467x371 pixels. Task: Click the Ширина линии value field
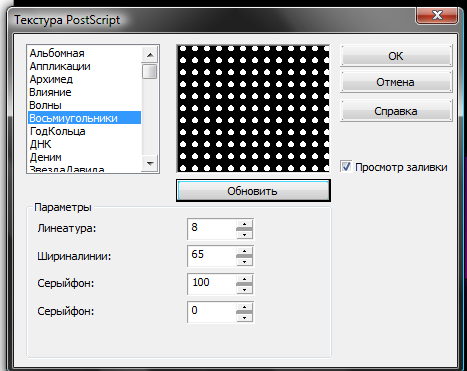pos(212,256)
